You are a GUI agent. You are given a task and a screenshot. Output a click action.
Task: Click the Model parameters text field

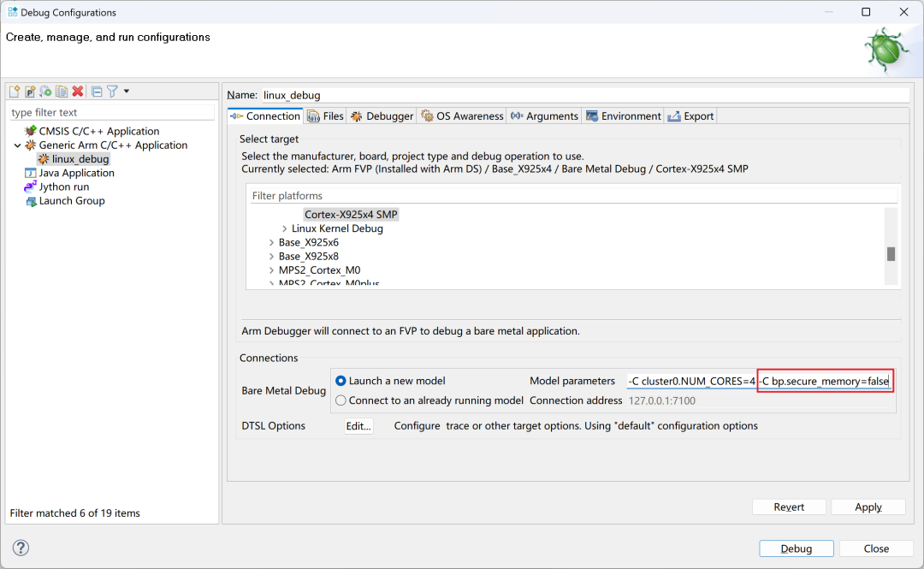tap(757, 381)
